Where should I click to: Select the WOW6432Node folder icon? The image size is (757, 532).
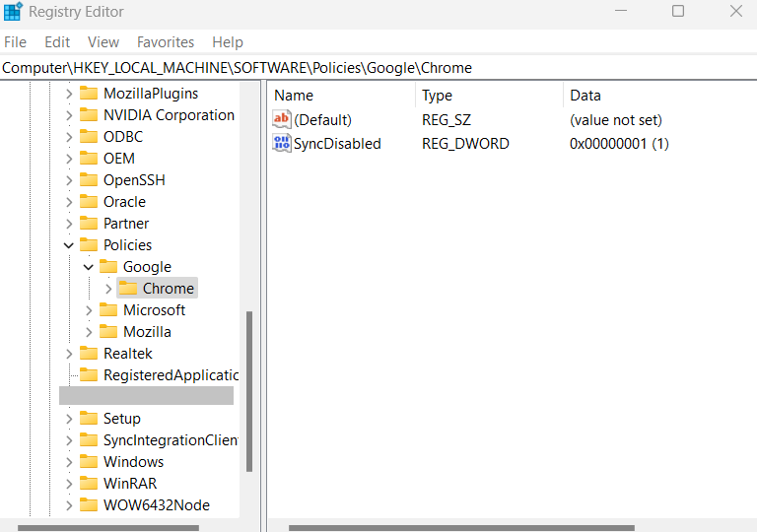click(89, 504)
